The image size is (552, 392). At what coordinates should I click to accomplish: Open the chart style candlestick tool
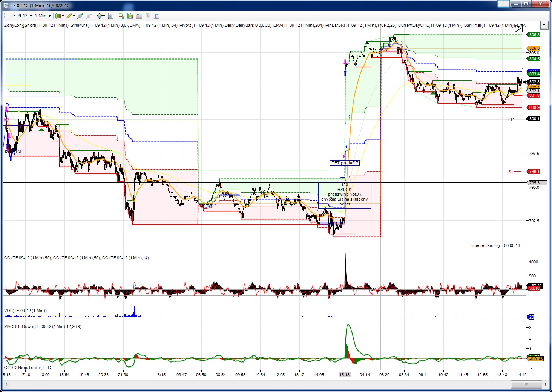pos(57,16)
